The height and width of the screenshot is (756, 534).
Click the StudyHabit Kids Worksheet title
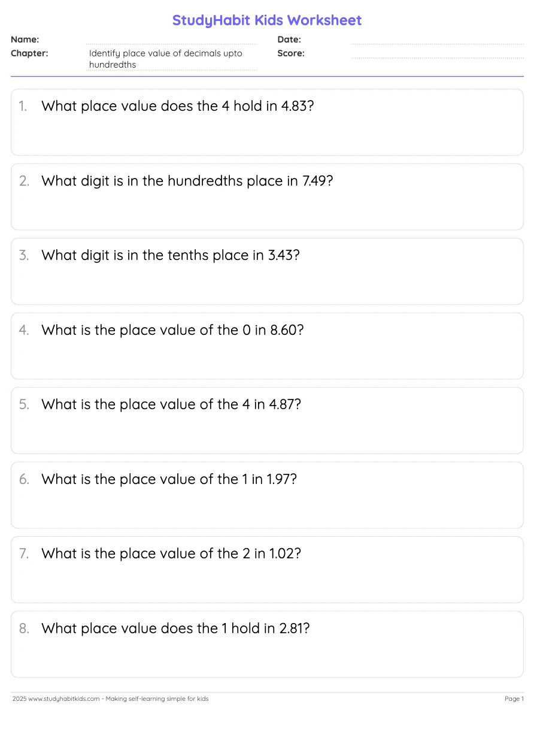pos(267,20)
